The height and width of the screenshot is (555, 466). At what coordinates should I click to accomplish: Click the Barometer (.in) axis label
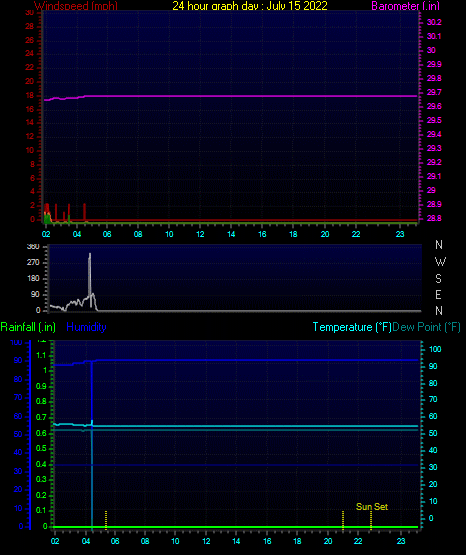[405, 6]
